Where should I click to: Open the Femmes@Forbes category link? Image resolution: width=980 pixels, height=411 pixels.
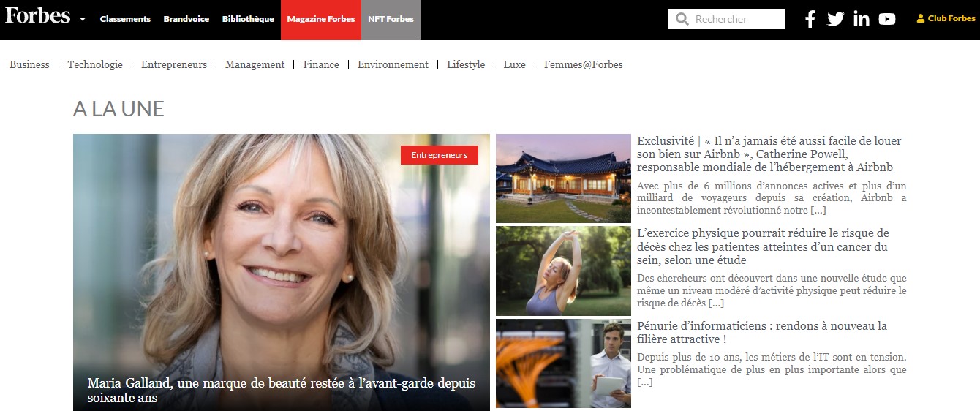[x=584, y=64]
